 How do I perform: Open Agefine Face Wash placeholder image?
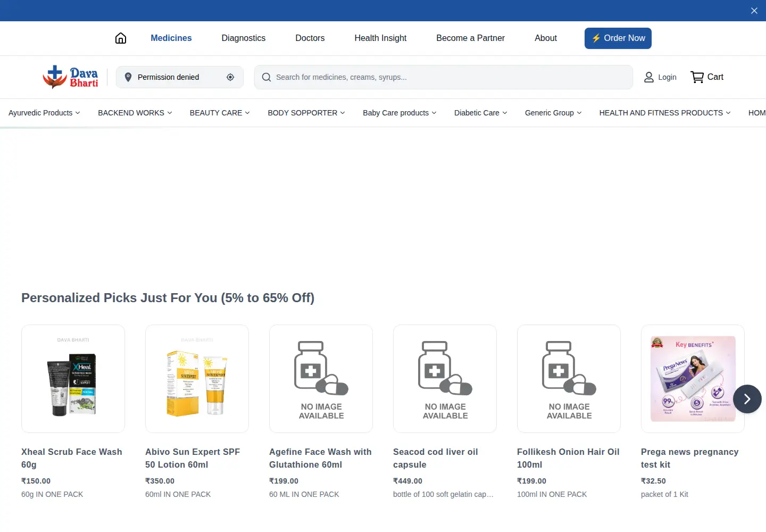pos(321,379)
